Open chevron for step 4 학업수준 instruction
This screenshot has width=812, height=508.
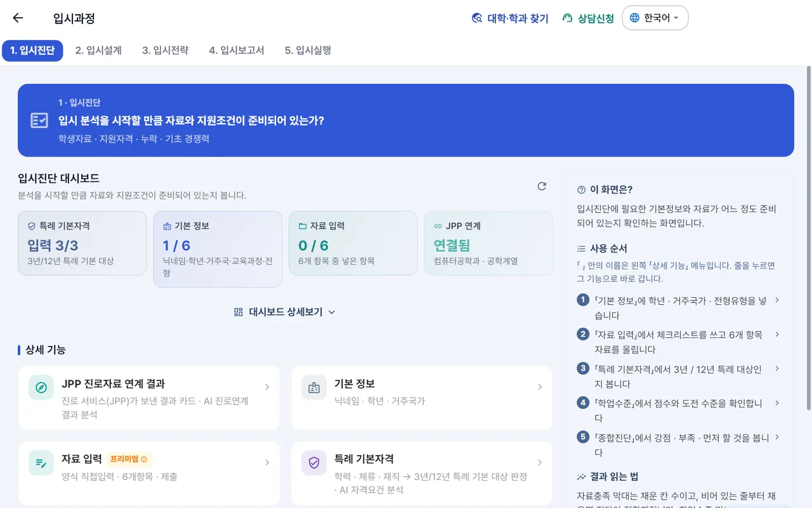tap(777, 403)
